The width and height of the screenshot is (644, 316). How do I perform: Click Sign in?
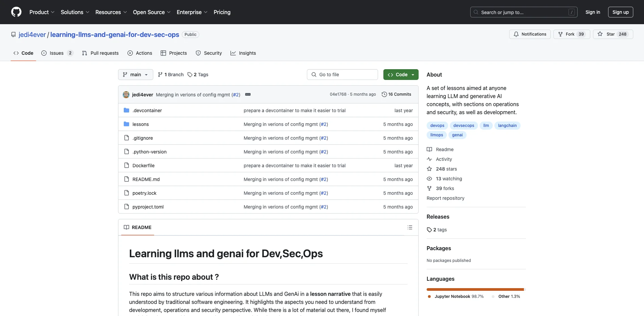[593, 12]
